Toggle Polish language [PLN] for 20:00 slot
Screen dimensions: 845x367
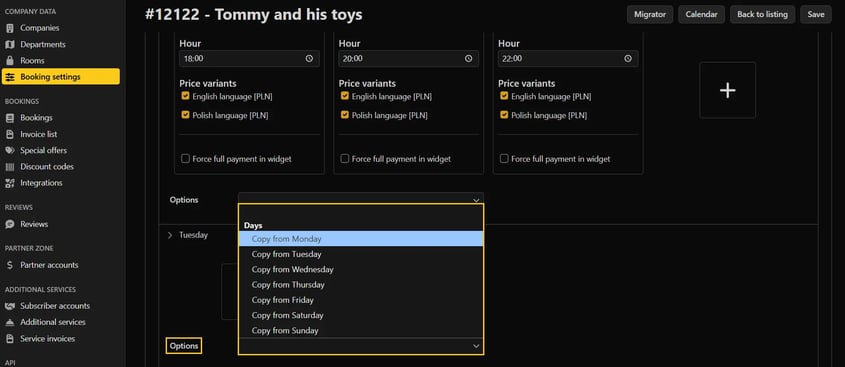[x=345, y=115]
